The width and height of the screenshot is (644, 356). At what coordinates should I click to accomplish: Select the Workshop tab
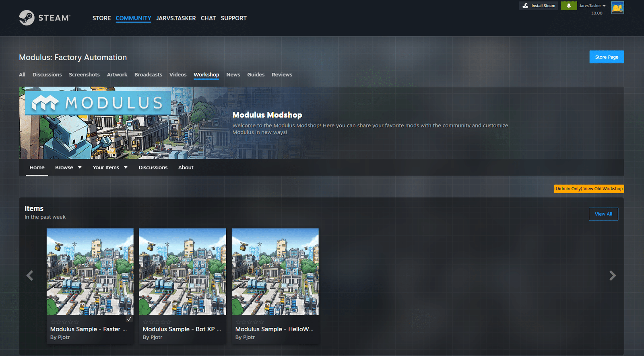click(206, 75)
